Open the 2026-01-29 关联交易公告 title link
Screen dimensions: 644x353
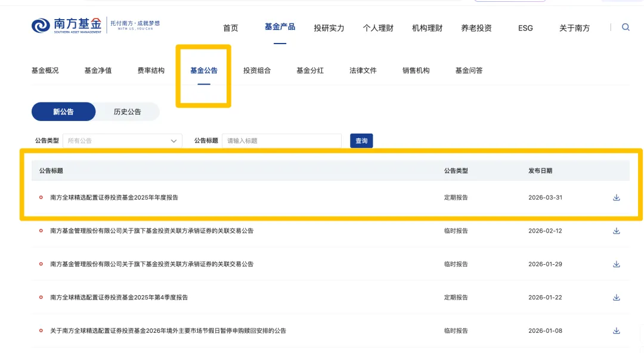pos(152,264)
